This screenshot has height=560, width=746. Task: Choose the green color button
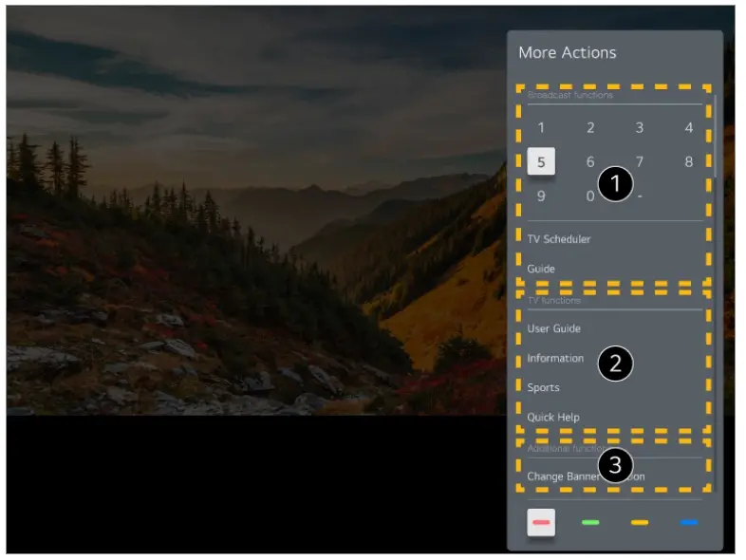[x=590, y=522]
